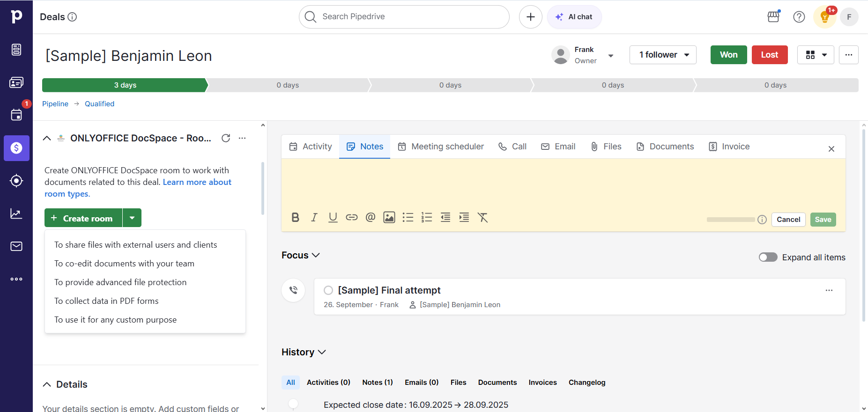Image resolution: width=868 pixels, height=412 pixels.
Task: Switch to the Invoice tab
Action: pos(729,147)
